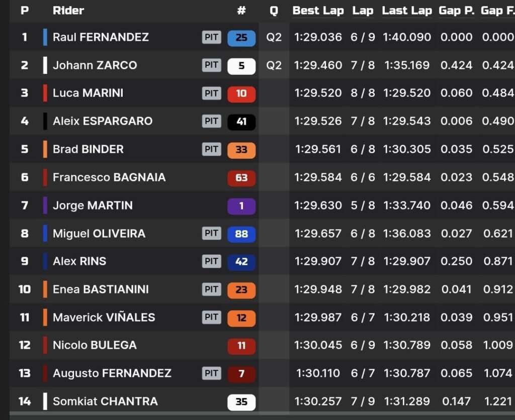Screen dimensions: 515x420
Task: Click Aleix Espargaro's black number 41 badge
Action: (241, 122)
